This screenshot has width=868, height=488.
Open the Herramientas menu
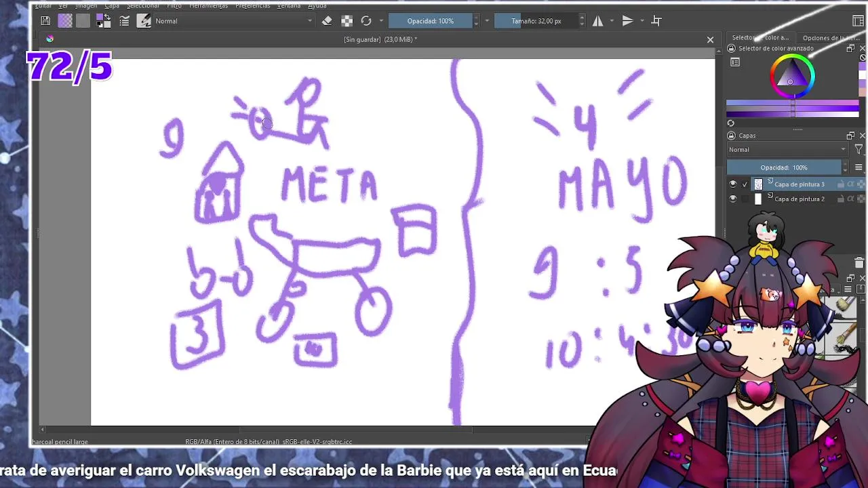[x=209, y=5]
